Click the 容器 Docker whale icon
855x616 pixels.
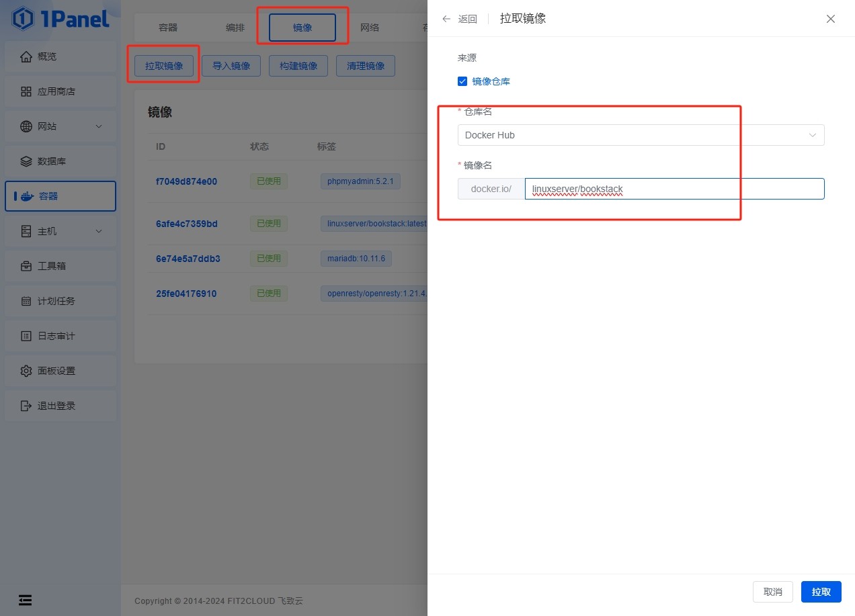(28, 196)
